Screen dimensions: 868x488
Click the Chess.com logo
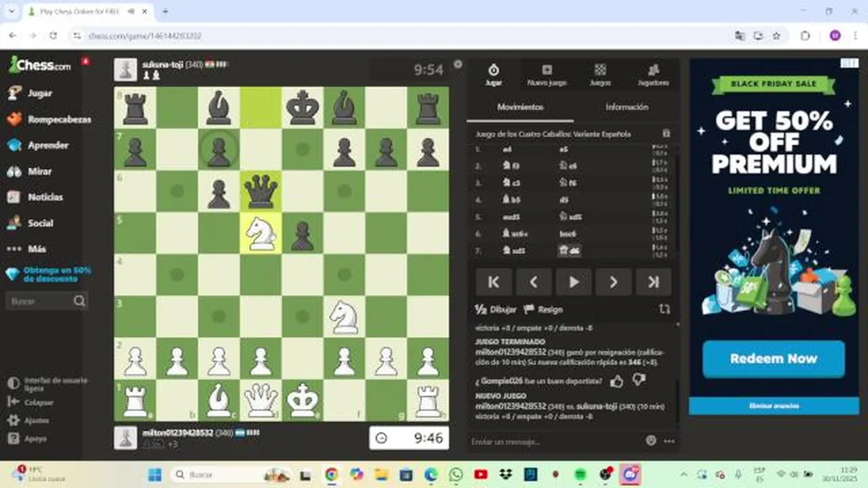tap(40, 65)
